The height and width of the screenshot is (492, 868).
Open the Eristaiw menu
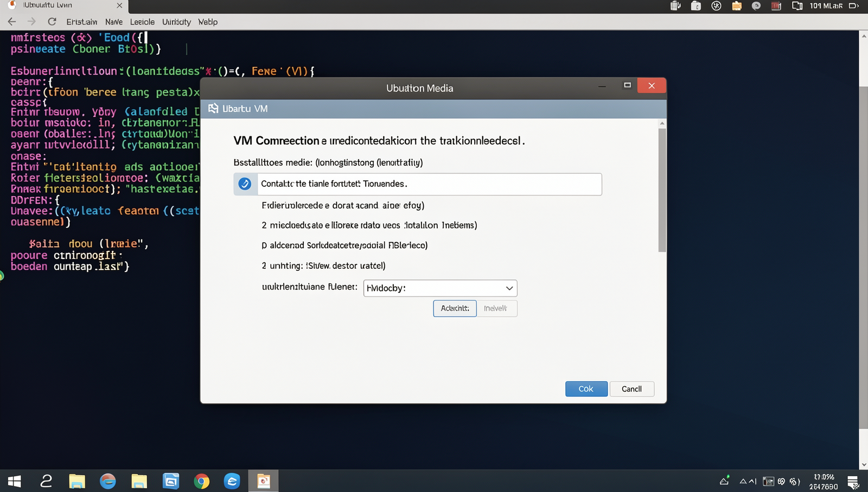click(82, 22)
